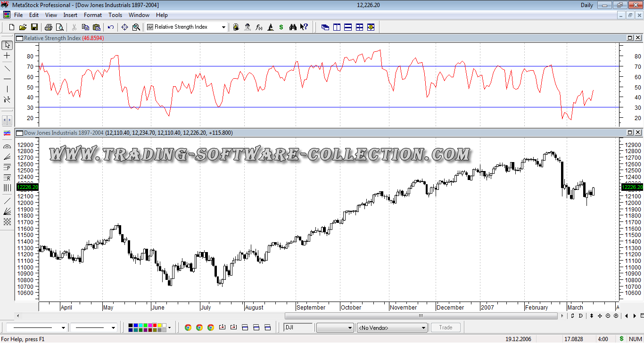Select the Horizontal Line drawing tool
Image resolution: width=644 pixels, height=343 pixels.
click(x=7, y=79)
